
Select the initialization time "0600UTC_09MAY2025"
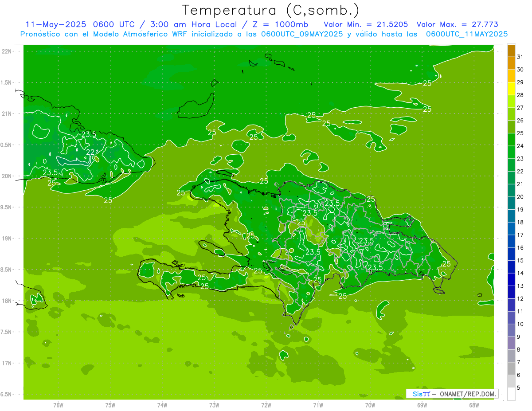pos(302,34)
